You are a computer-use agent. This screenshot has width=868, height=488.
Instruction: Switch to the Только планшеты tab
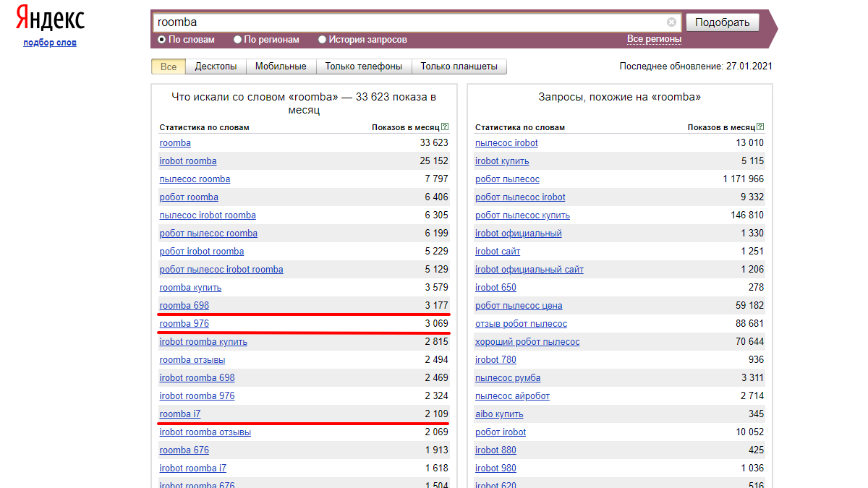point(459,67)
